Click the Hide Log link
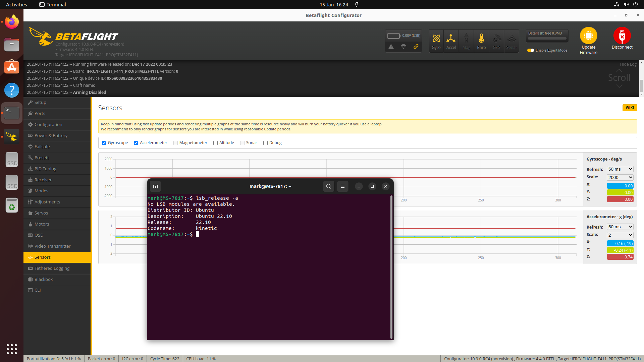The height and width of the screenshot is (362, 644). pyautogui.click(x=628, y=64)
